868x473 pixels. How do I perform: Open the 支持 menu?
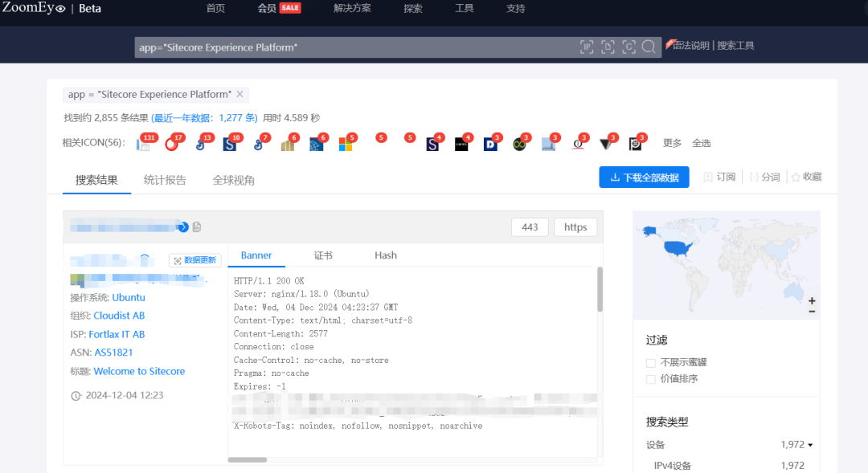click(515, 8)
